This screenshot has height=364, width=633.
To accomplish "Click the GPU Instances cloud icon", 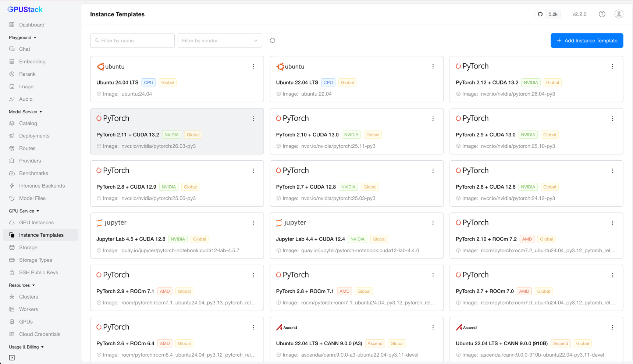I will [12, 222].
